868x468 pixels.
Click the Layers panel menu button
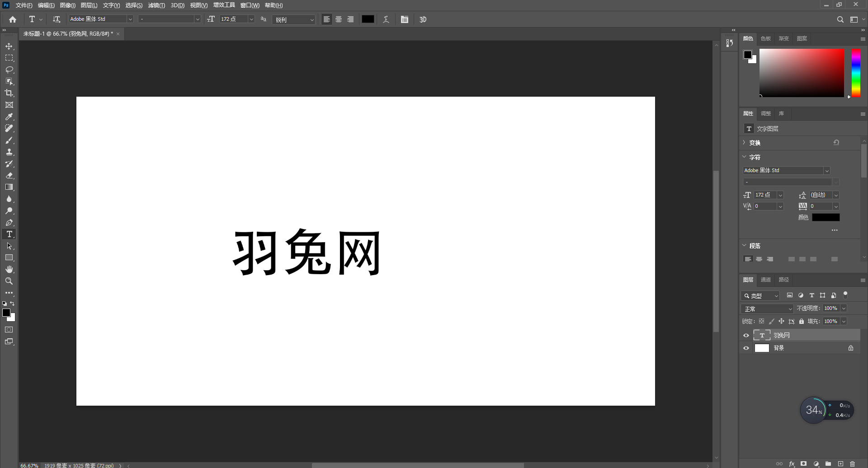pos(863,280)
